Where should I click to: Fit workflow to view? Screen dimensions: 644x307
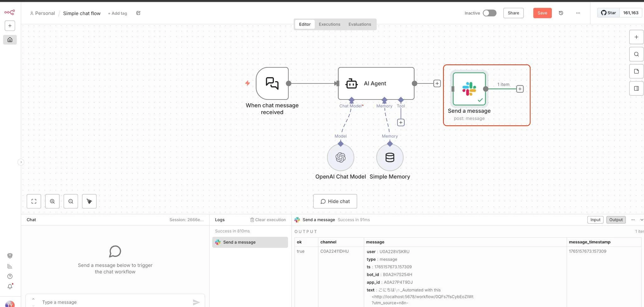(34, 201)
